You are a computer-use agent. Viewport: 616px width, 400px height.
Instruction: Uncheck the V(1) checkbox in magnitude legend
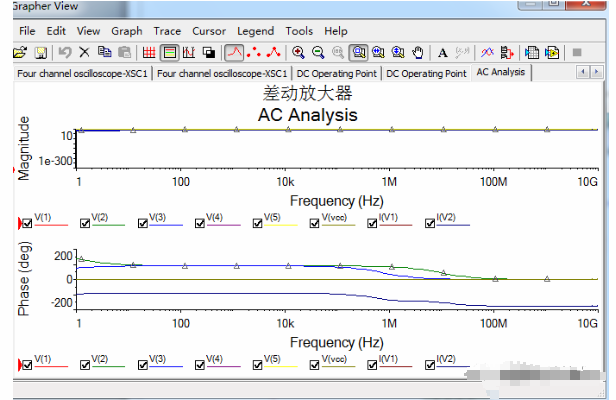click(x=27, y=223)
